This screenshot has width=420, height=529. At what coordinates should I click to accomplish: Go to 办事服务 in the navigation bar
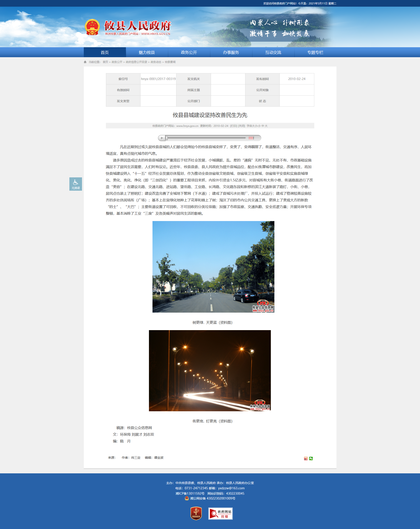pyautogui.click(x=231, y=53)
